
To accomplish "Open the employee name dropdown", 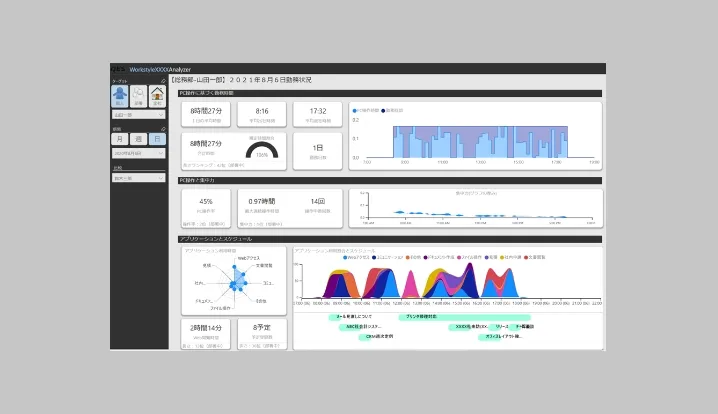I will [x=138, y=116].
